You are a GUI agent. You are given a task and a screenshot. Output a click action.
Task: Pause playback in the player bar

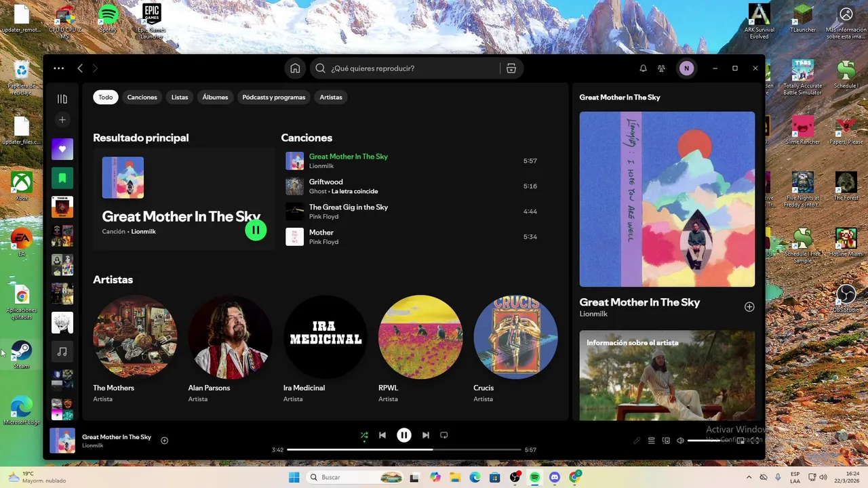(x=404, y=435)
